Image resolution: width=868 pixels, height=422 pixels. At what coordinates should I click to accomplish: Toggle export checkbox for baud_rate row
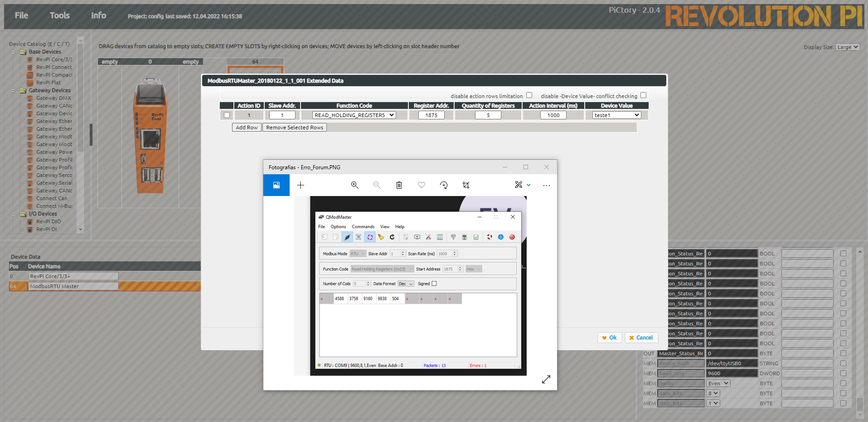tap(843, 373)
